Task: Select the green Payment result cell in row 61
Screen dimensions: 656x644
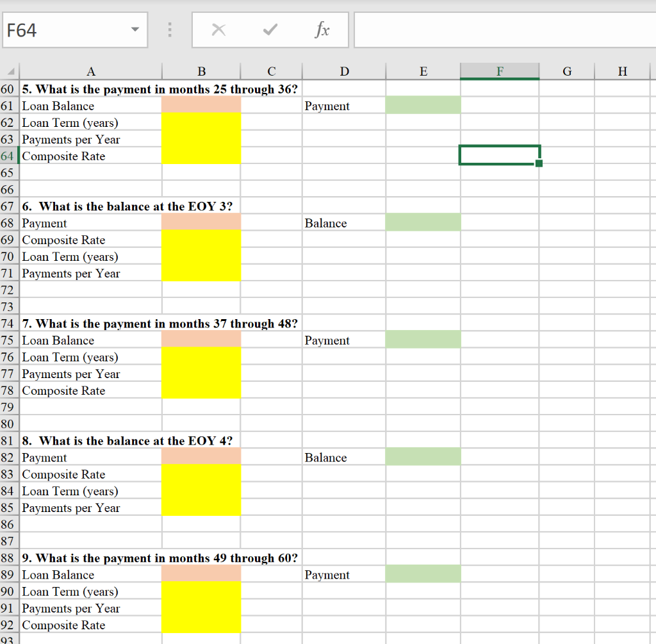Action: (x=423, y=104)
